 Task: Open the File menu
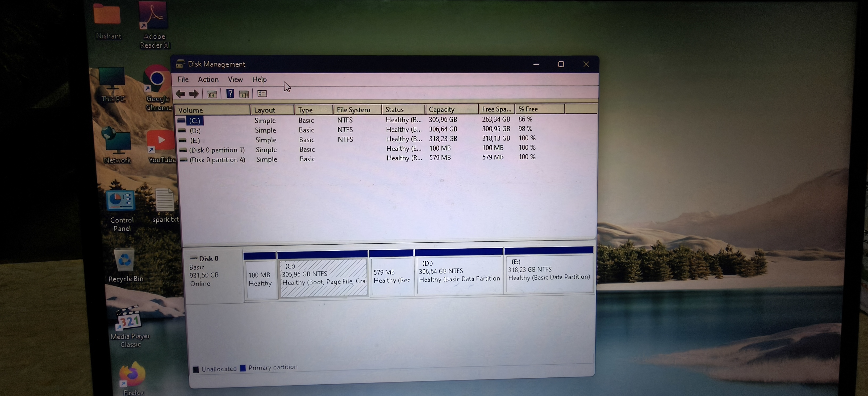pos(183,79)
